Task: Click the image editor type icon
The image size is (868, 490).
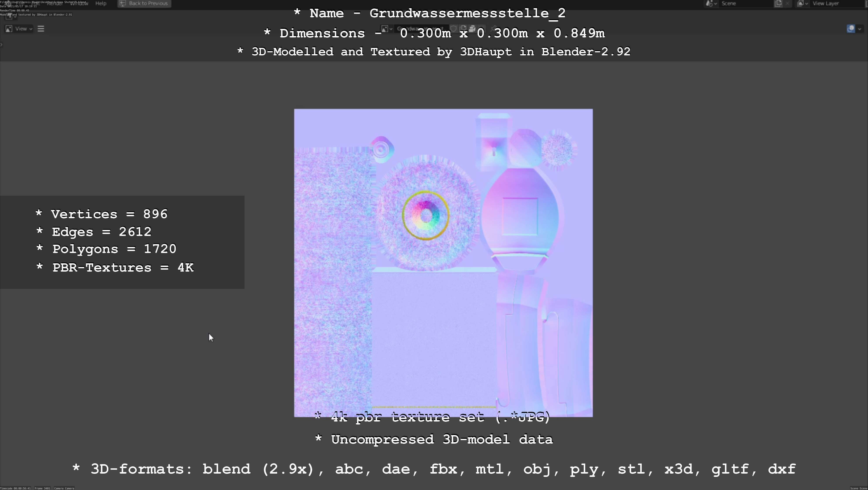Action: click(9, 29)
